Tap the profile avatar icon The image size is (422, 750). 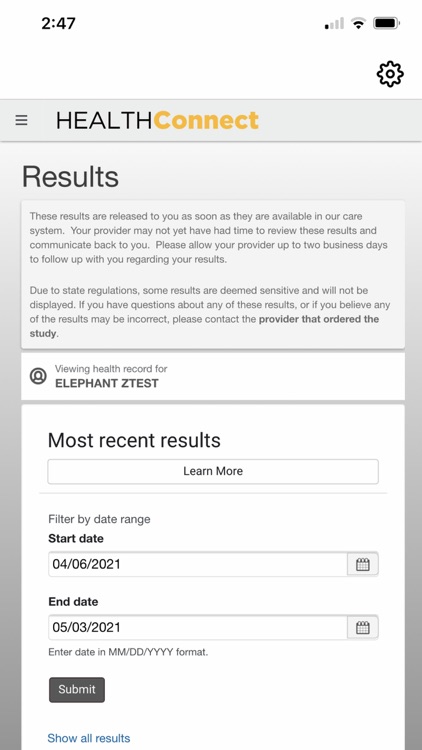point(38,376)
